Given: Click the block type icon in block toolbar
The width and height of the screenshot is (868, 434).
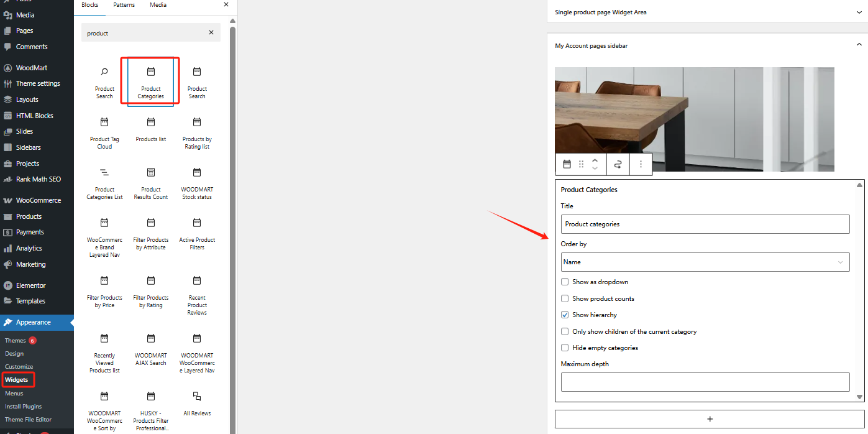Looking at the screenshot, I should coord(567,164).
